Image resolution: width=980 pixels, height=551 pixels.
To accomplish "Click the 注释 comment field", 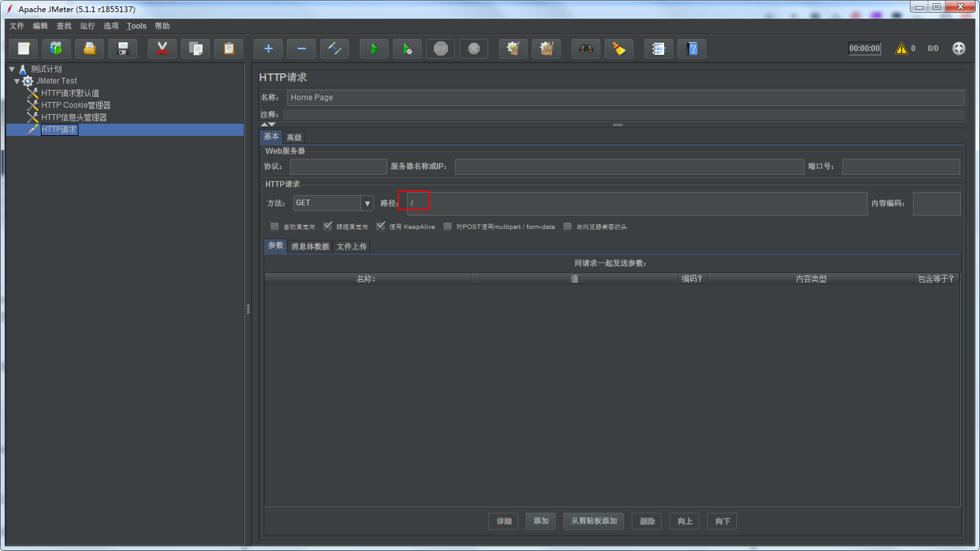I will pyautogui.click(x=624, y=115).
